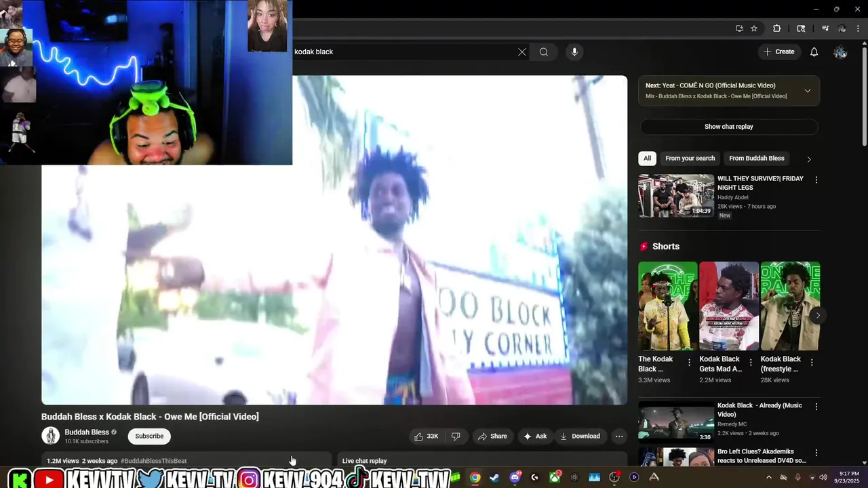Open the taskbar clock showing 9:17 PM
The height and width of the screenshot is (488, 868).
[848, 477]
